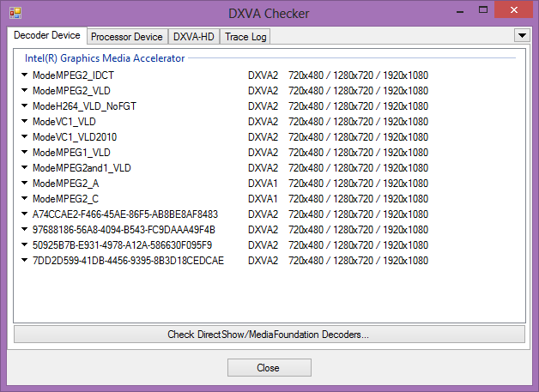Image resolution: width=539 pixels, height=392 pixels.
Task: Expand the A74CCAE2-F466 GUID arrow
Action: click(25, 214)
